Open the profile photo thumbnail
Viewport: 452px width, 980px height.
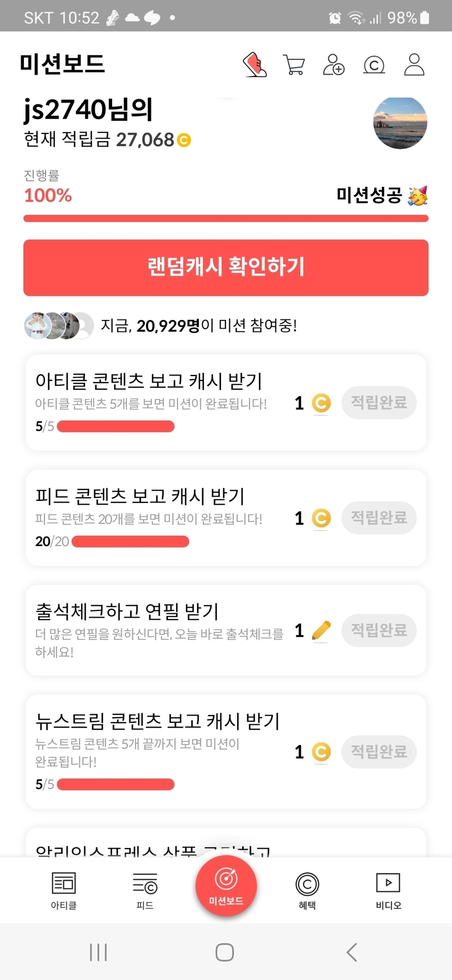[x=400, y=123]
